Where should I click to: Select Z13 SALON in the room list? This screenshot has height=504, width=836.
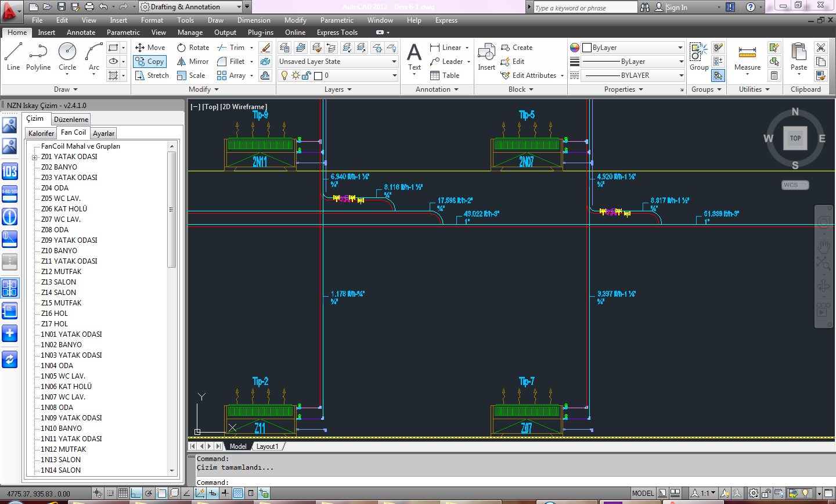pyautogui.click(x=58, y=282)
